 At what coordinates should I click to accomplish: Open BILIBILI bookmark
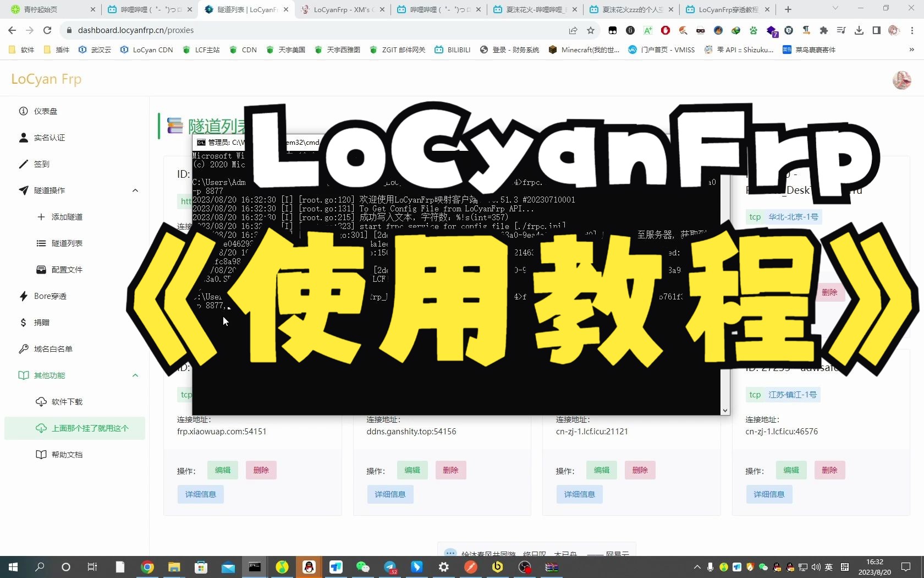pyautogui.click(x=453, y=50)
